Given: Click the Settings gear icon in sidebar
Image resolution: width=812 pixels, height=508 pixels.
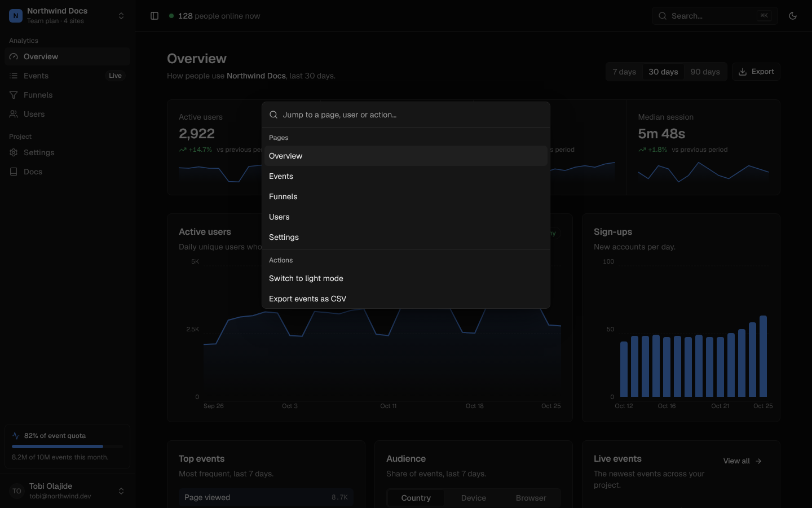Looking at the screenshot, I should (x=14, y=152).
